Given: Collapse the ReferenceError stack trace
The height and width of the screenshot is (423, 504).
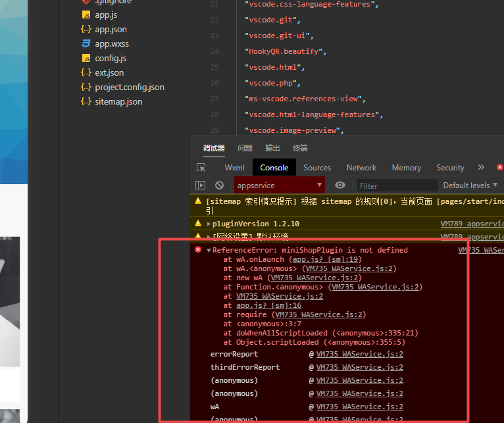Looking at the screenshot, I should point(209,251).
